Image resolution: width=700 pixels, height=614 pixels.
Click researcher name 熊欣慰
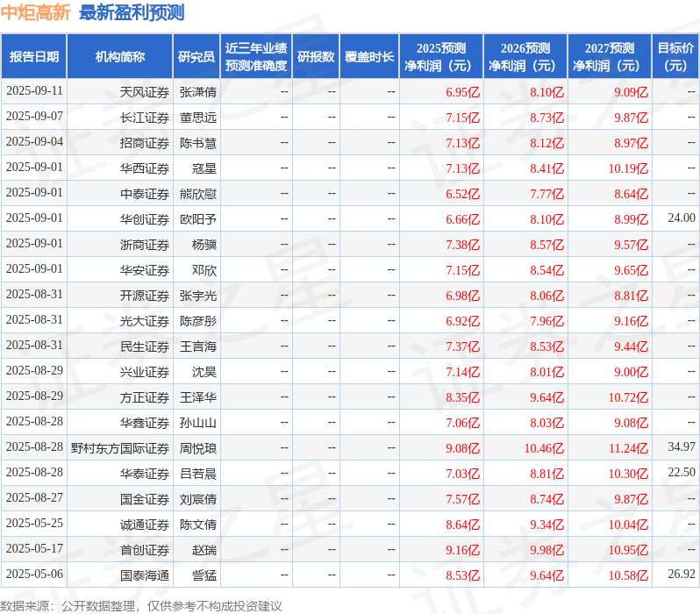tap(197, 194)
